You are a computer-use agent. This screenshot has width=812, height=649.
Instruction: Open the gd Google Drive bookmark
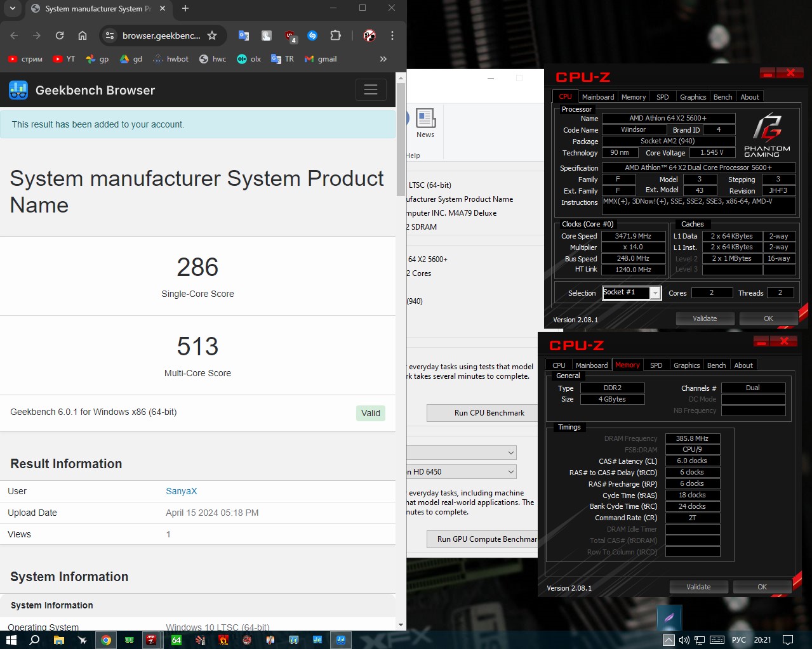coord(131,59)
